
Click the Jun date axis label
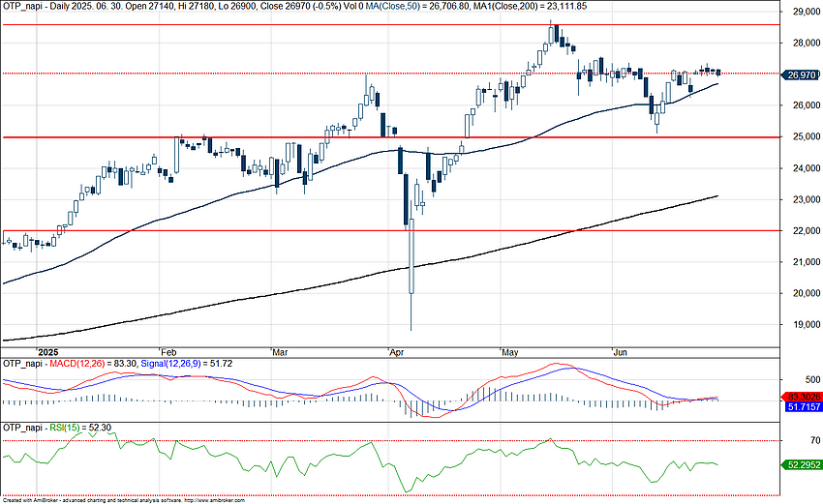coord(621,352)
